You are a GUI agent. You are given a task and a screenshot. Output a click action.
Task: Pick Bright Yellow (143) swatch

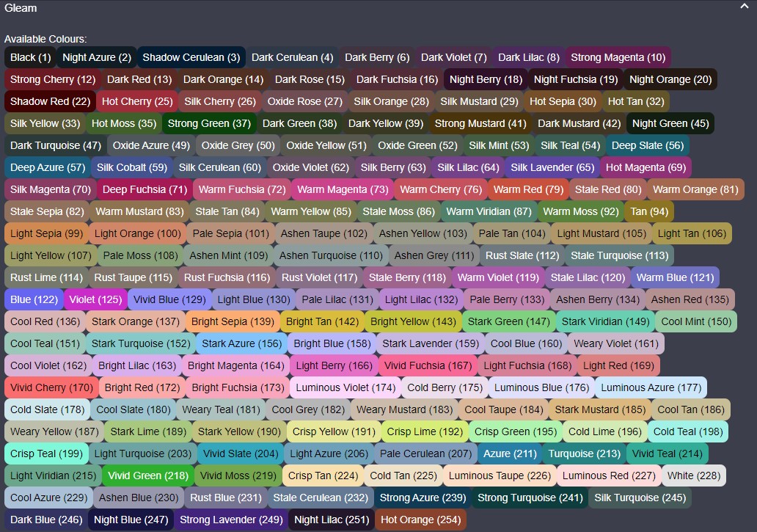413,321
